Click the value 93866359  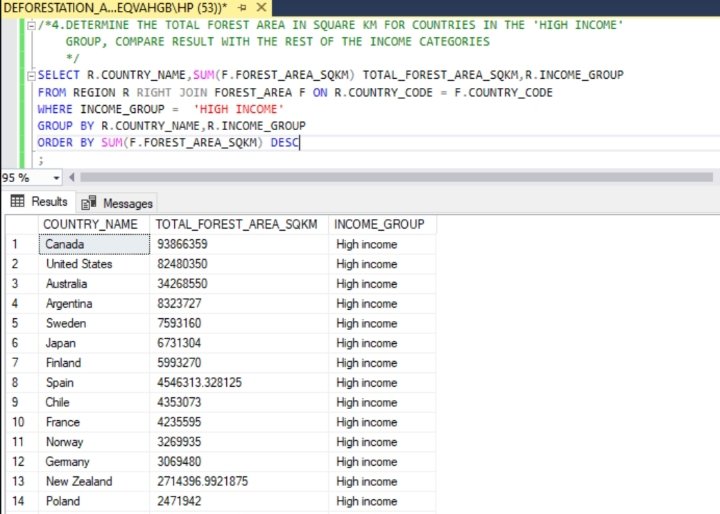(182, 244)
